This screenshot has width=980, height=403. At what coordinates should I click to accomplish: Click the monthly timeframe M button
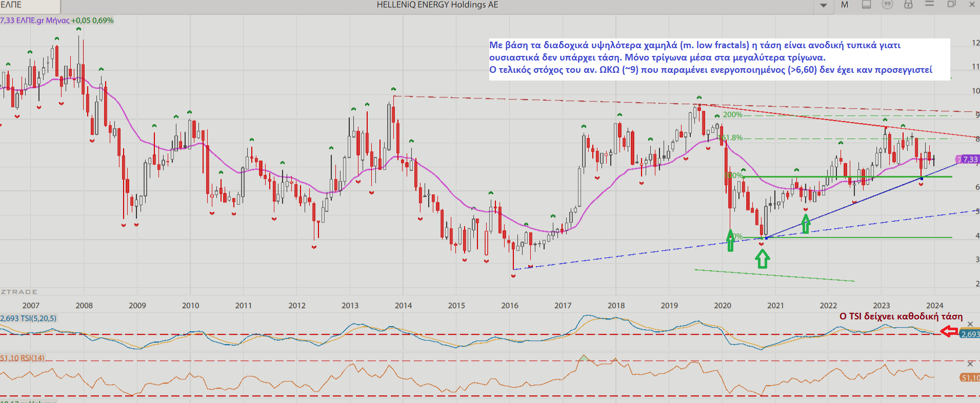point(845,5)
